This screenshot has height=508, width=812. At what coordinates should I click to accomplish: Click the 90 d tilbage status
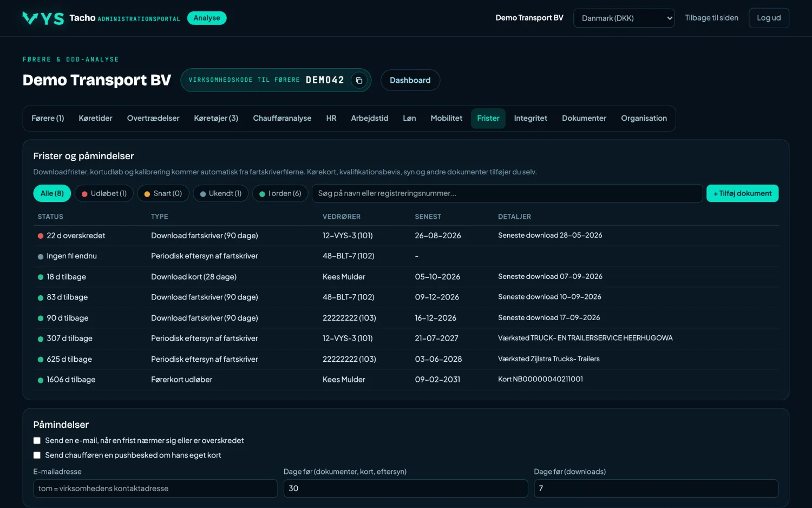[x=67, y=318]
